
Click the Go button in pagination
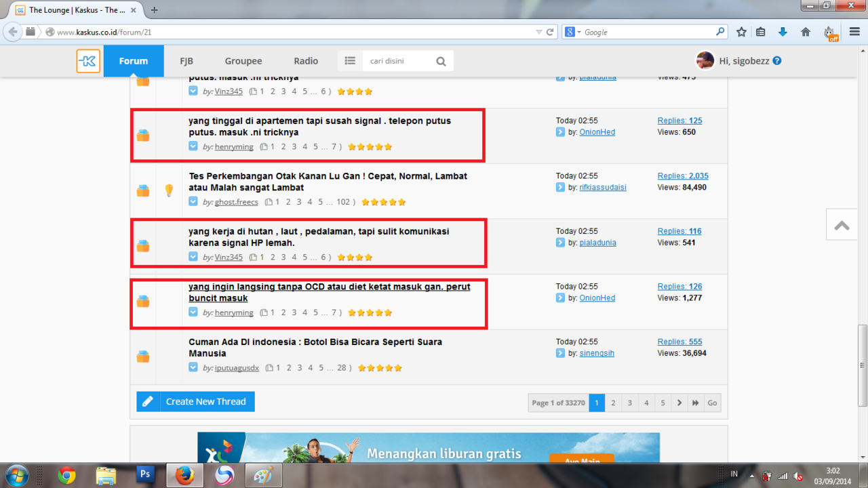coord(712,403)
